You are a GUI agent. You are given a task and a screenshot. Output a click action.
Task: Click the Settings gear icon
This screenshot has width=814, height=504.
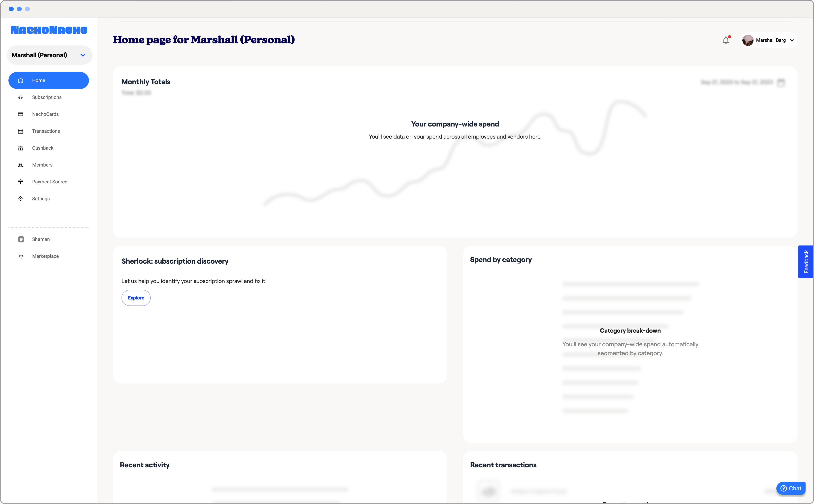[x=21, y=199]
